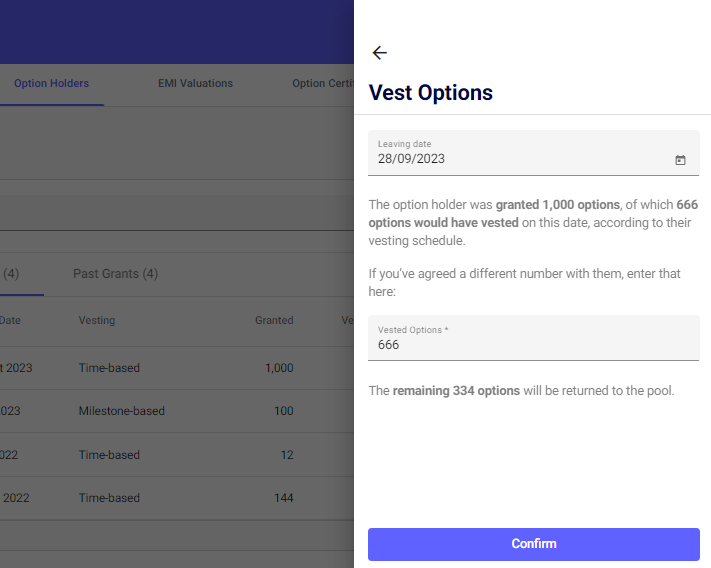Click the Confirm button
Image resolution: width=711 pixels, height=568 pixels.
coord(534,544)
